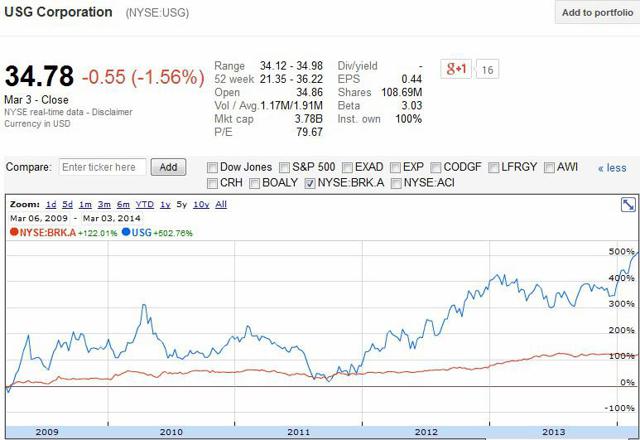Click the EPS value 0.44

411,79
